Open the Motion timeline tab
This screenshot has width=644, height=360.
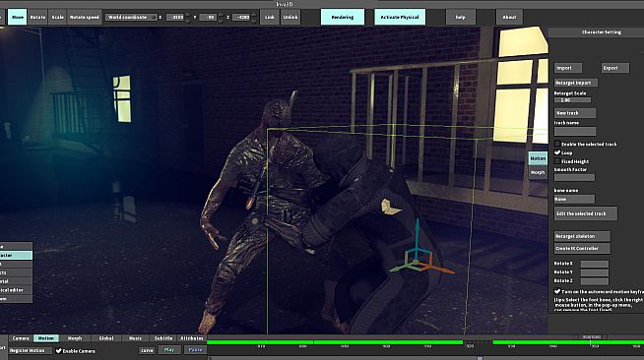[46, 338]
